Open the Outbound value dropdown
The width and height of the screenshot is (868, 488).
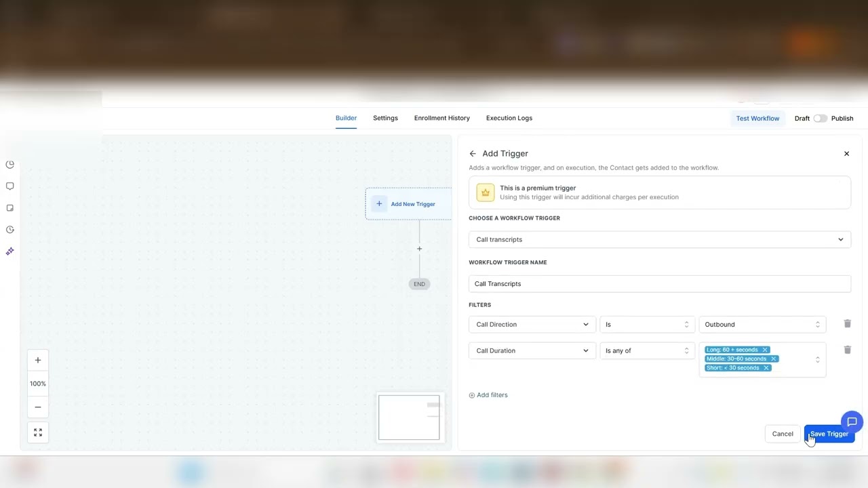point(762,324)
